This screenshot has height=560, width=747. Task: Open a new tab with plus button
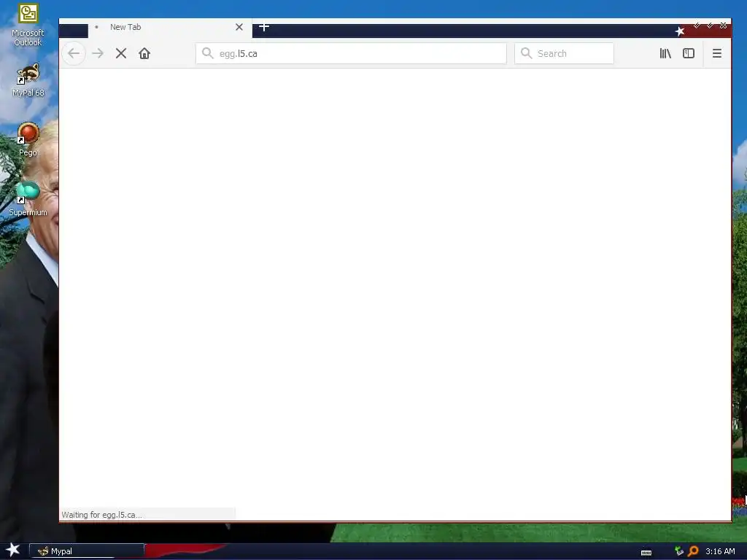264,27
